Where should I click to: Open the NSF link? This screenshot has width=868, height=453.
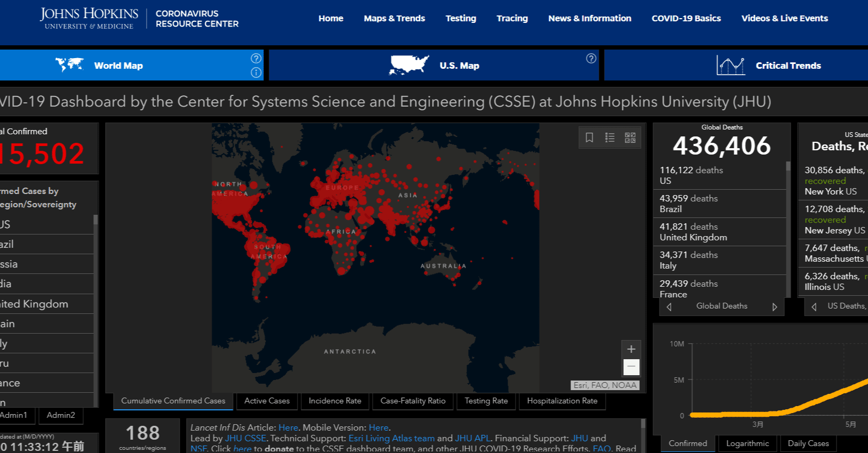point(198,449)
